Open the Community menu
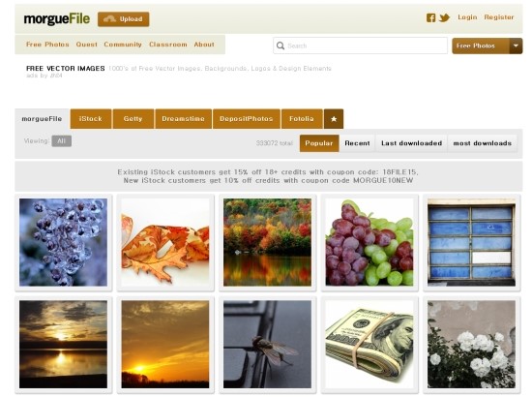Viewport: 532px width, 397px height. pos(123,45)
